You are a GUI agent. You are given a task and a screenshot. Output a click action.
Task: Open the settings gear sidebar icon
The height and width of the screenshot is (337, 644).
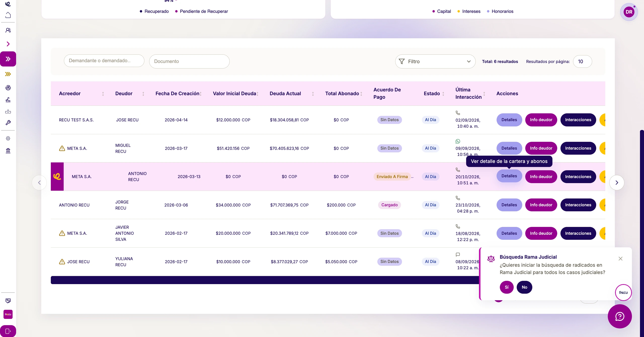tap(8, 138)
